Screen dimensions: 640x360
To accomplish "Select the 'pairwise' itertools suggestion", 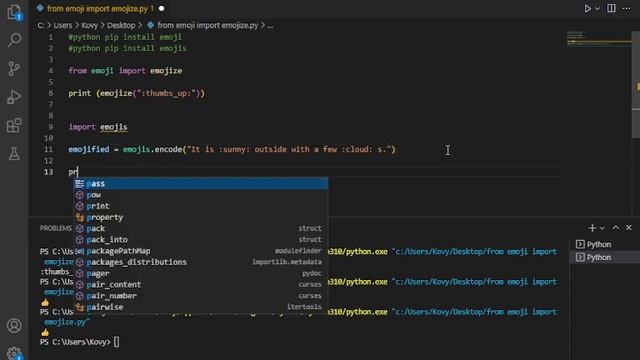I will point(200,307).
